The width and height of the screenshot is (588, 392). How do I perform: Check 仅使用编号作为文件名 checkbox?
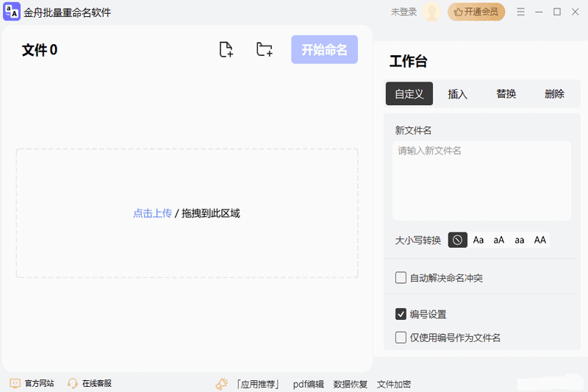click(x=401, y=338)
